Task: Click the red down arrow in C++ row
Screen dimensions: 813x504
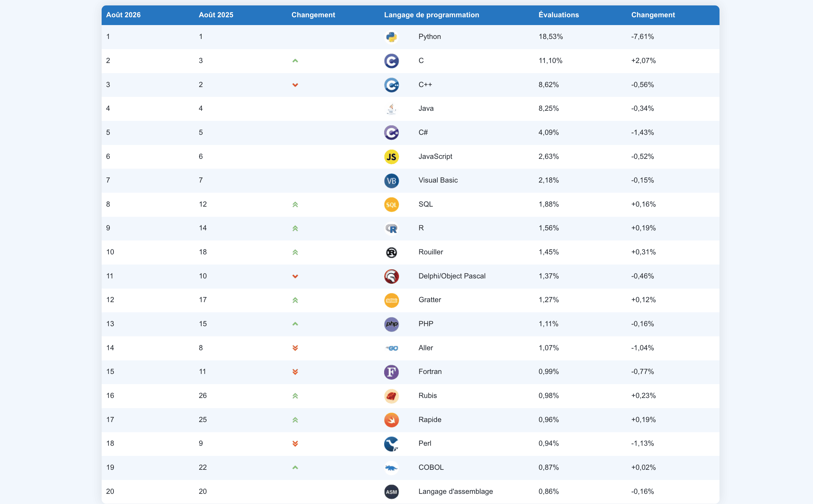Action: 295,85
